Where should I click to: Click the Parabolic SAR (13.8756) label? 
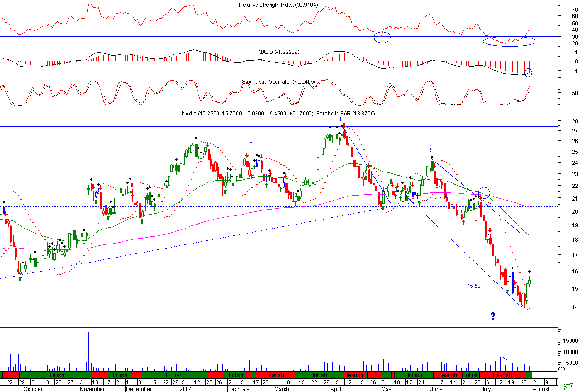click(x=345, y=114)
